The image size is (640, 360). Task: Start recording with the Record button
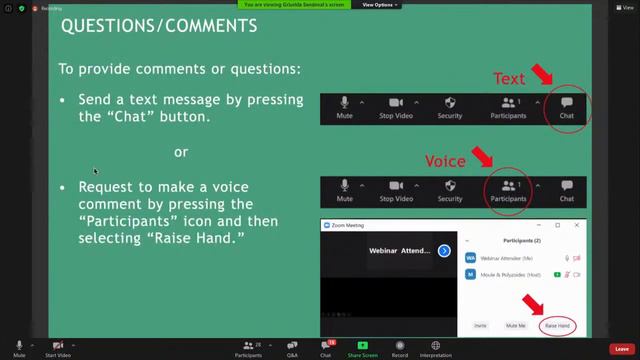400,349
